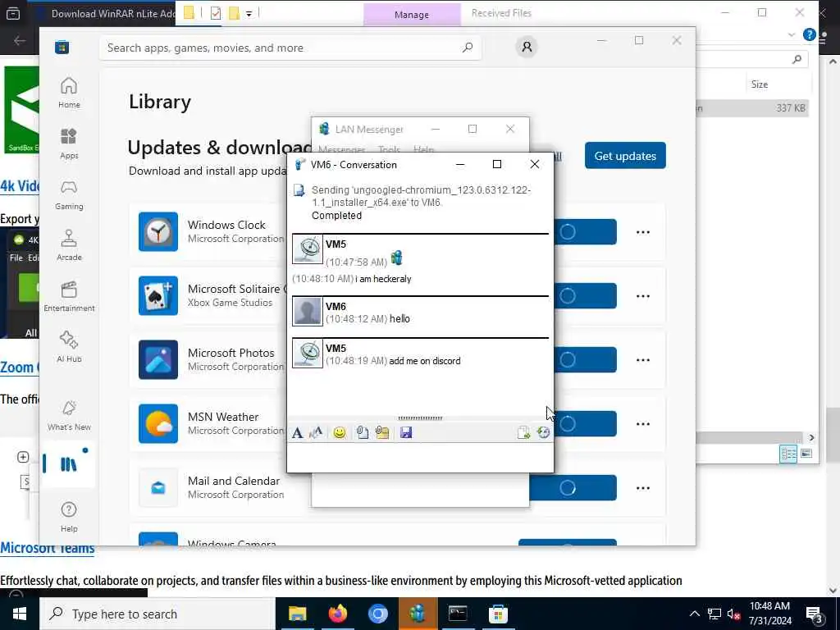The height and width of the screenshot is (630, 840).
Task: Open the Store account profile icon
Action: pos(527,48)
